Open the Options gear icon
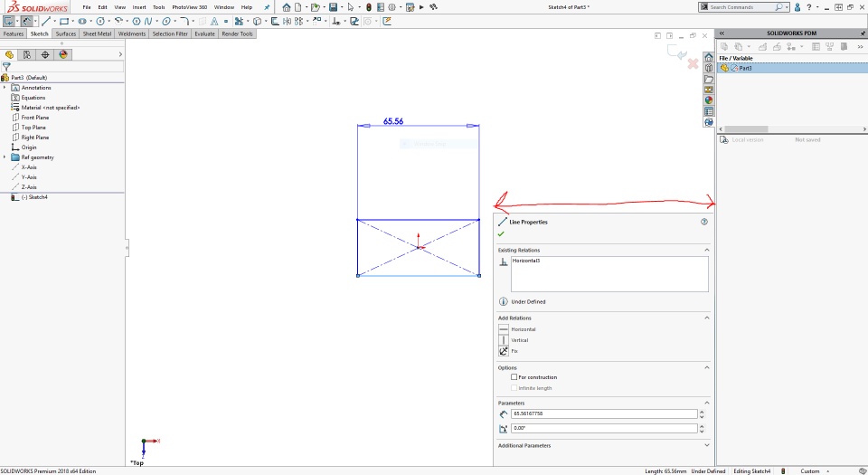Viewport: 868px width, 475px height. (392, 7)
